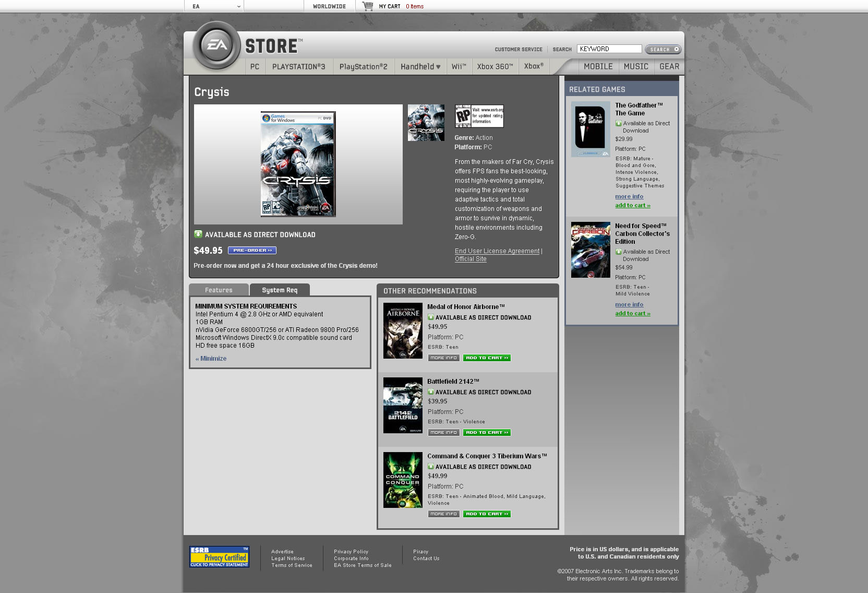Image resolution: width=868 pixels, height=593 pixels.
Task: Click More Info for Command & Conquer 3
Action: tap(444, 514)
